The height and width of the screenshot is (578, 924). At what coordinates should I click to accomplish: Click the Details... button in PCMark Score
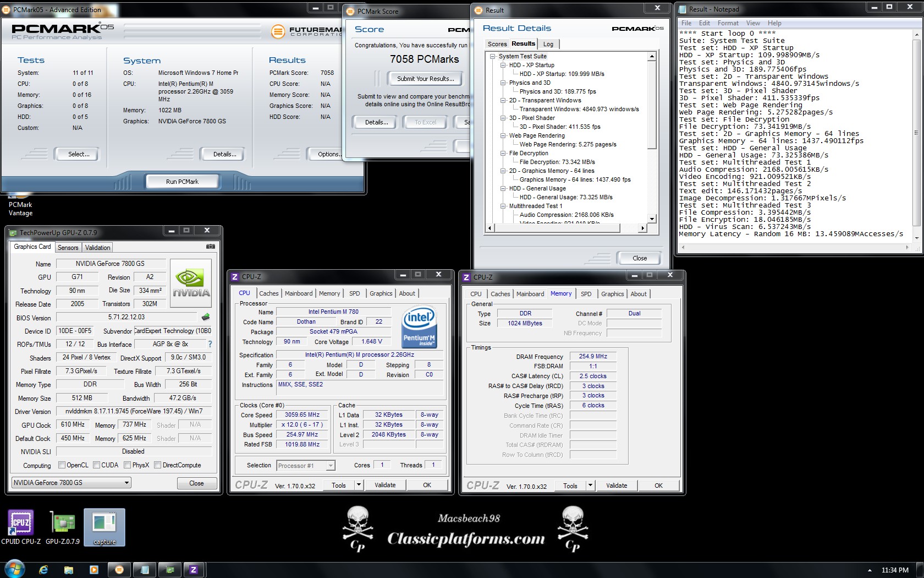pyautogui.click(x=376, y=122)
